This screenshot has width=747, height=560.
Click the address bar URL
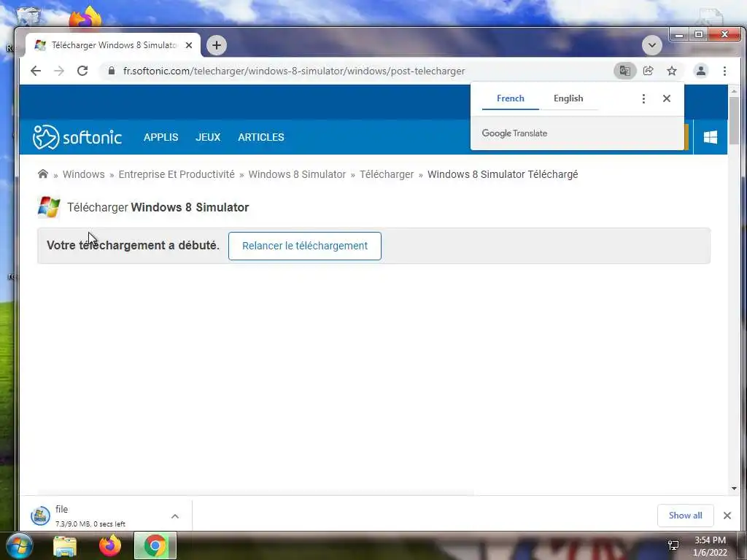(x=294, y=71)
